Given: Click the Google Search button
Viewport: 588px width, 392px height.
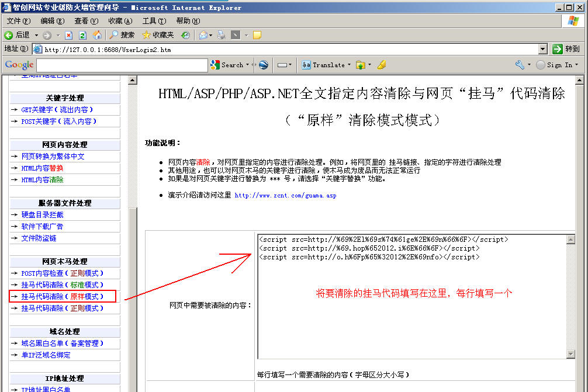Looking at the screenshot, I should pos(227,65).
